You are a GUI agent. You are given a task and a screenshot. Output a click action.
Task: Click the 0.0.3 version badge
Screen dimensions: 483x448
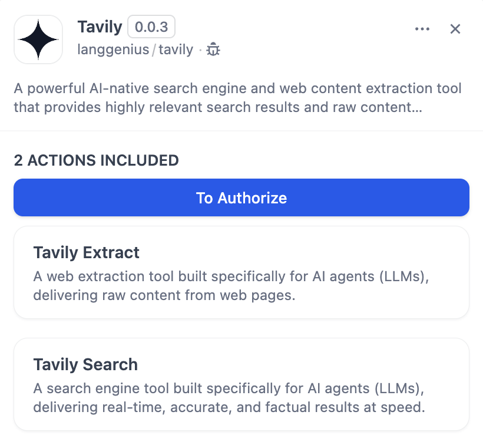(x=151, y=27)
